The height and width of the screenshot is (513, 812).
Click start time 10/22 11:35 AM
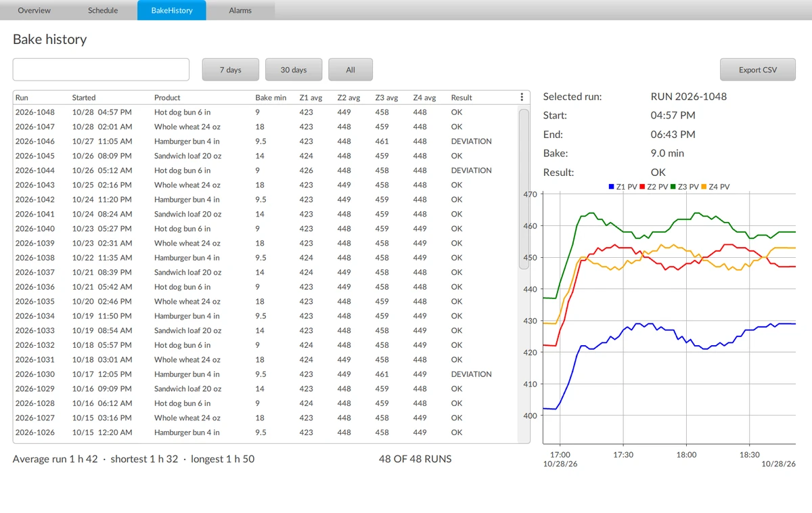(x=102, y=258)
